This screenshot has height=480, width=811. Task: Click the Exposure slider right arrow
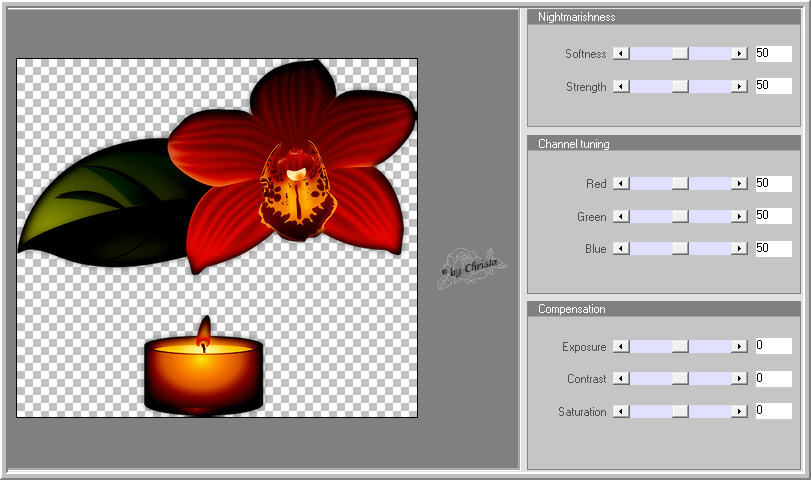(x=740, y=347)
